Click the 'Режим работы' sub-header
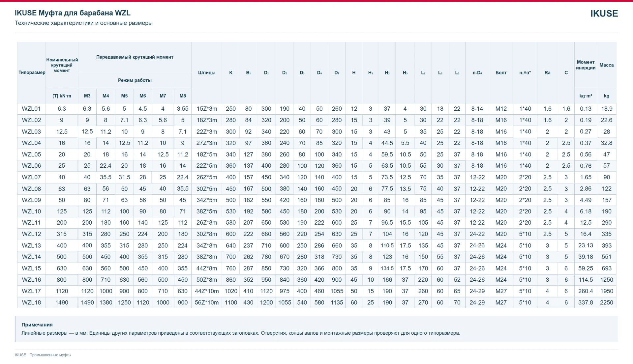This screenshot has height=364, width=633. (135, 80)
